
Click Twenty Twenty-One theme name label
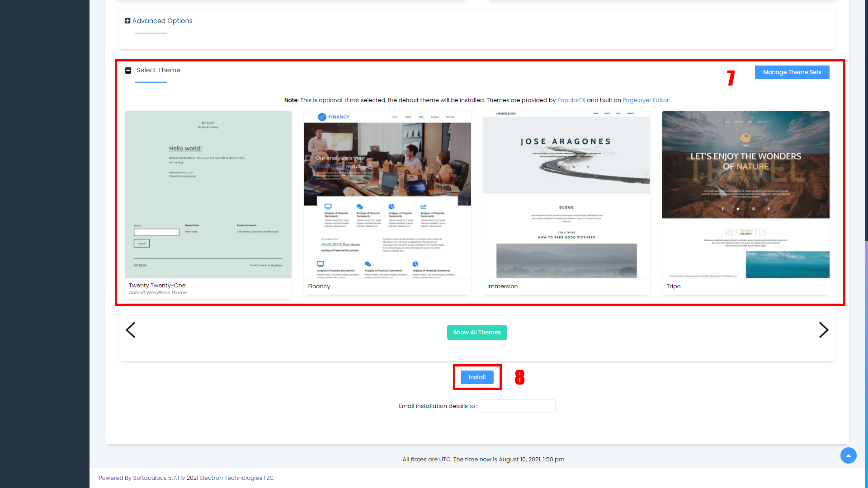pos(157,286)
